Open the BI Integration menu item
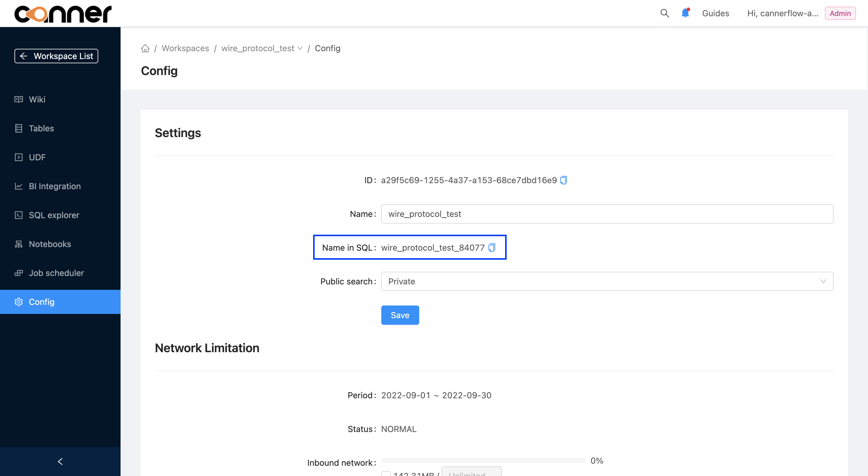 [60, 186]
